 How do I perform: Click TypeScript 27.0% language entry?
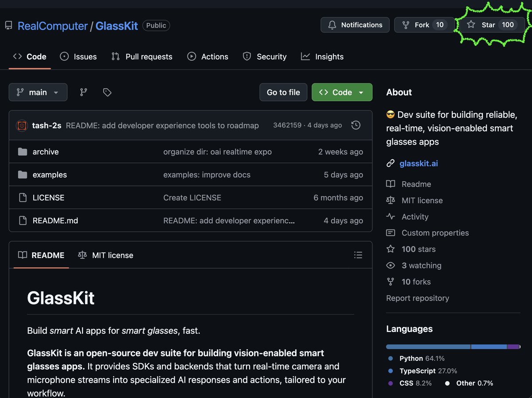click(422, 370)
